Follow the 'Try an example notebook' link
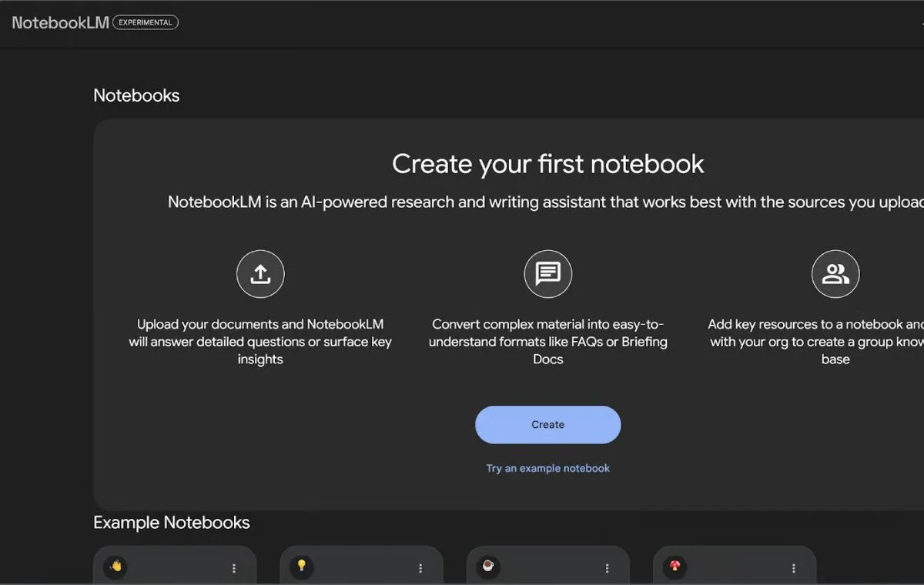This screenshot has height=585, width=924. [547, 468]
